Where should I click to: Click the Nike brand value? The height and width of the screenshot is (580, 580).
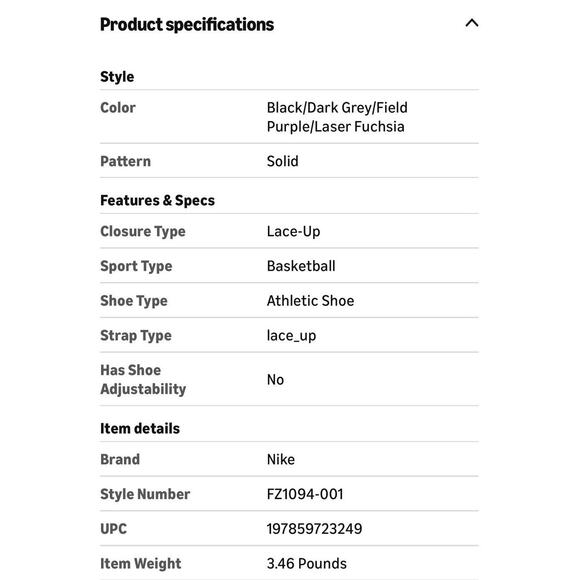click(x=281, y=460)
